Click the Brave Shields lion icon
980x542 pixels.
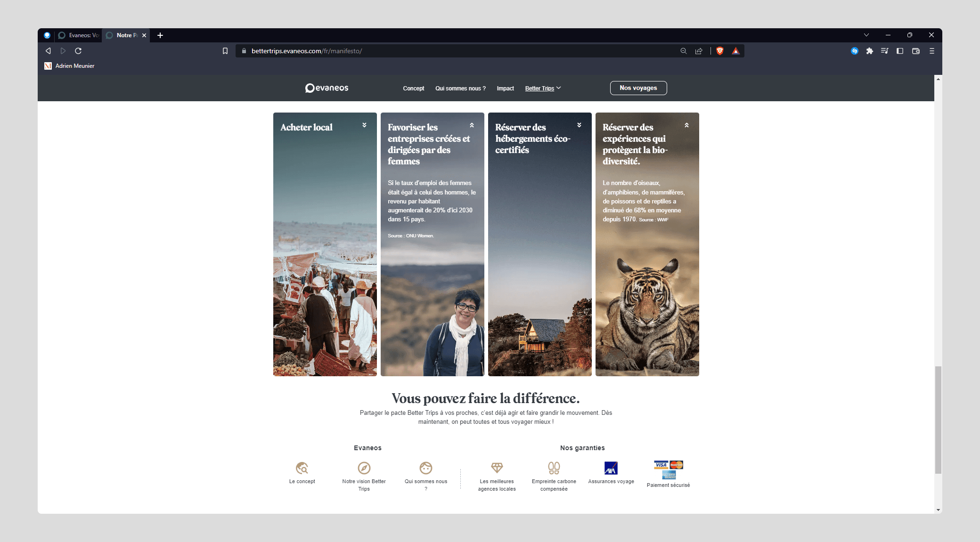coord(719,51)
